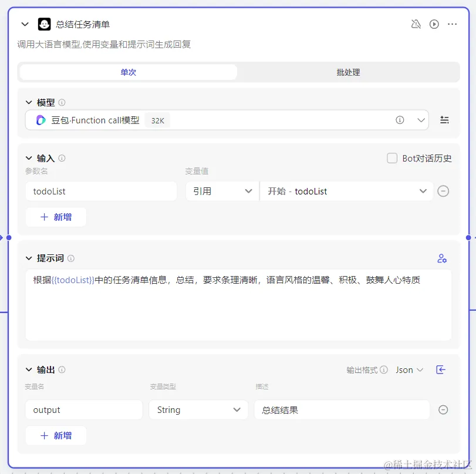Viewport: 476px width, 474px height.
Task: Collapse the 提示词 section
Action: coord(29,258)
